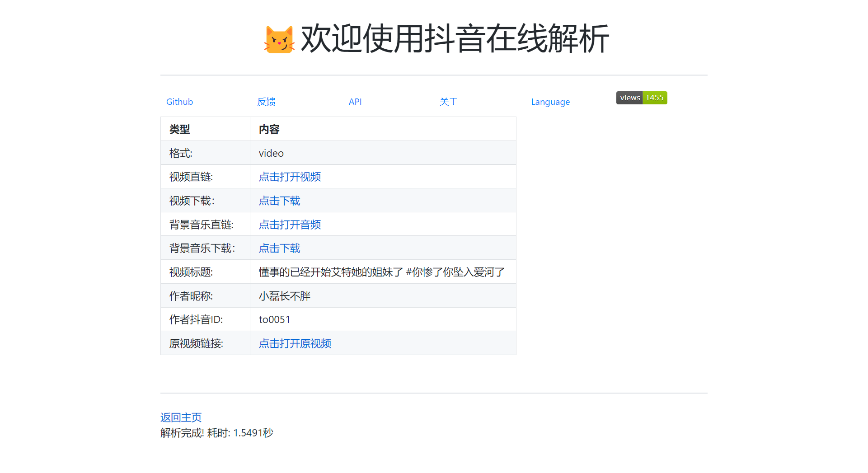Screen dimensions: 868x473
Task: Click the 类型 column header
Action: pyautogui.click(x=179, y=129)
